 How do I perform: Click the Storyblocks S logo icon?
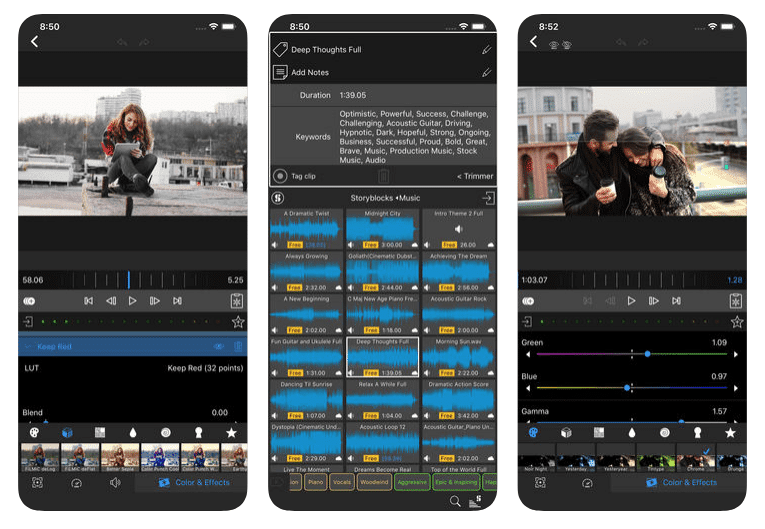(x=278, y=198)
